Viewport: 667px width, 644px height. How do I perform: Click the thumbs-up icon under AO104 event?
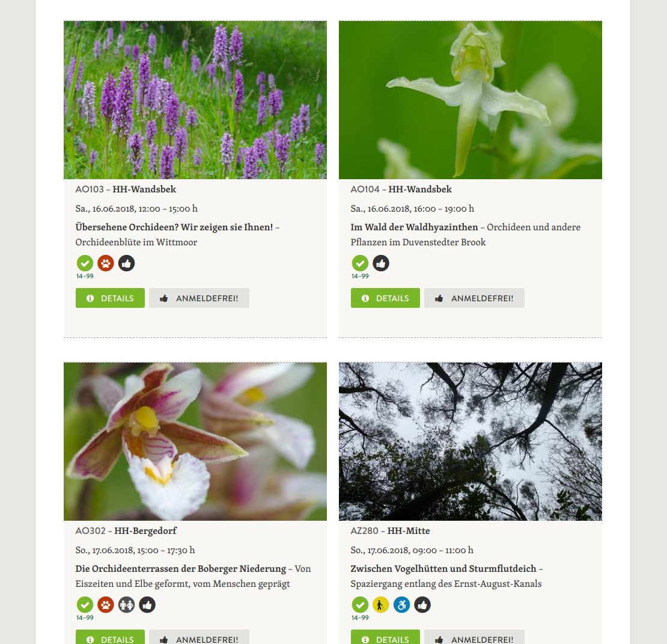(x=381, y=263)
